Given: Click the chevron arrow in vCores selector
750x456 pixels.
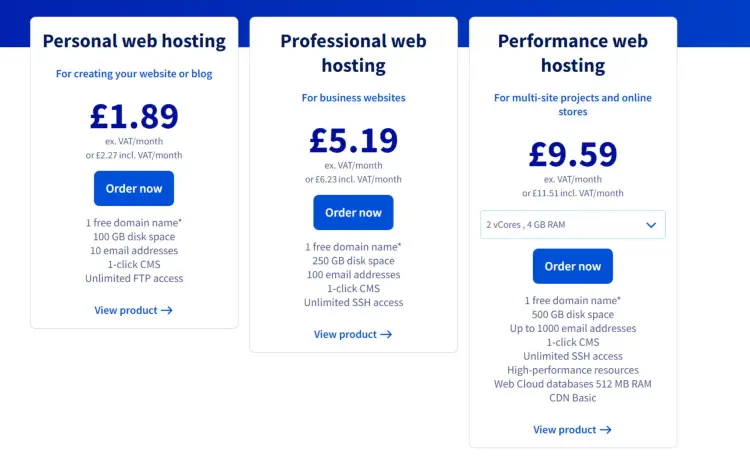Looking at the screenshot, I should [651, 225].
